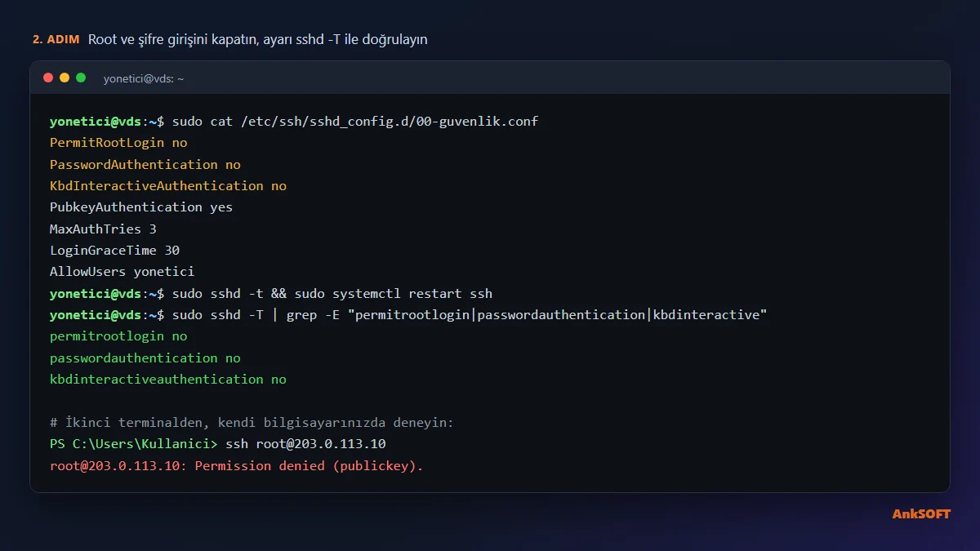Click the 'AllowUsers yonetici' line

tap(122, 272)
